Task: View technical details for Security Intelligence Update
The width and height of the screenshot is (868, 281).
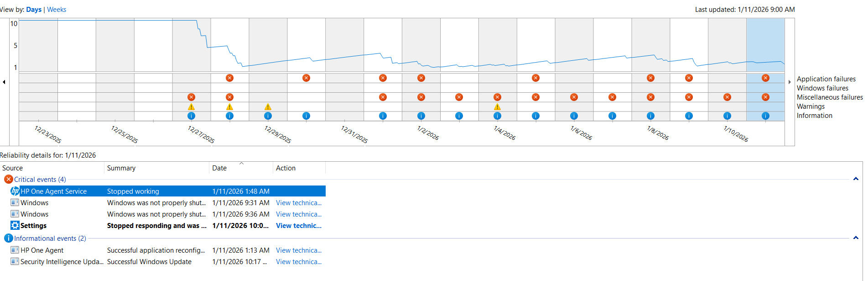Action: click(x=299, y=261)
